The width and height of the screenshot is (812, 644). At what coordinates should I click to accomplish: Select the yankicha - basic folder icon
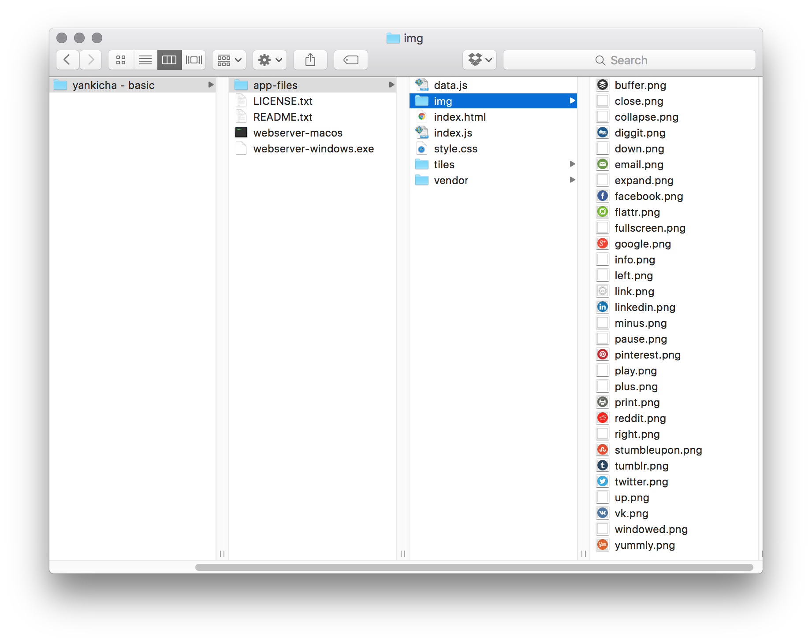point(60,85)
